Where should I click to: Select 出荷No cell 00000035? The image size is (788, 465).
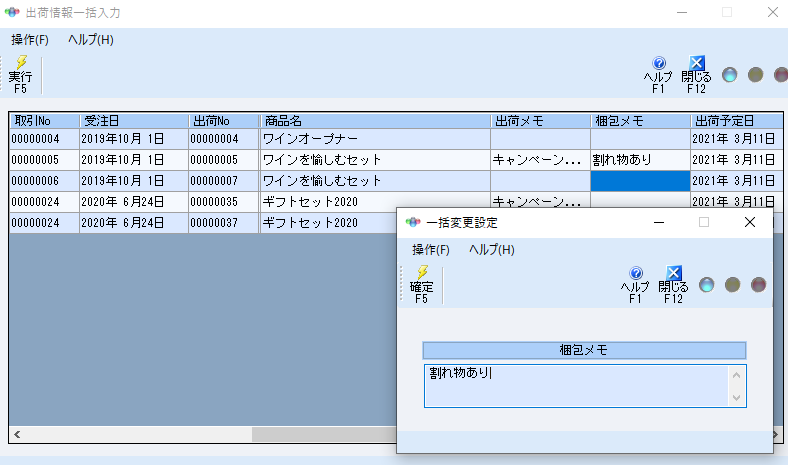[224, 202]
